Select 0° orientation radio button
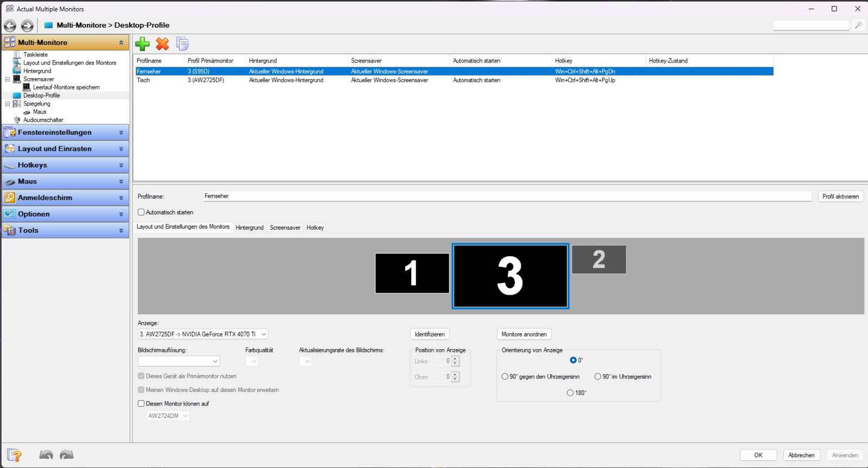This screenshot has width=868, height=468. click(x=573, y=360)
